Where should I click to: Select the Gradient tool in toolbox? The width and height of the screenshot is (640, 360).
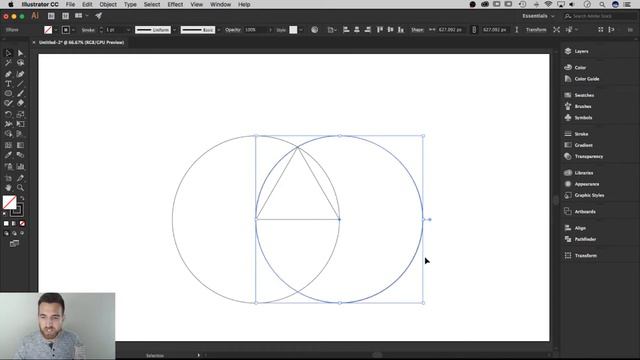click(20, 145)
